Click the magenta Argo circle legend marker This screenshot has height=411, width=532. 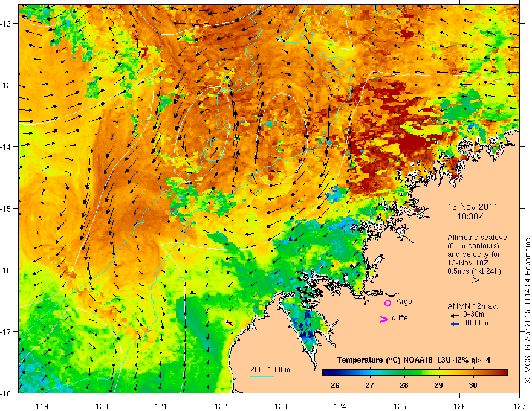point(388,303)
